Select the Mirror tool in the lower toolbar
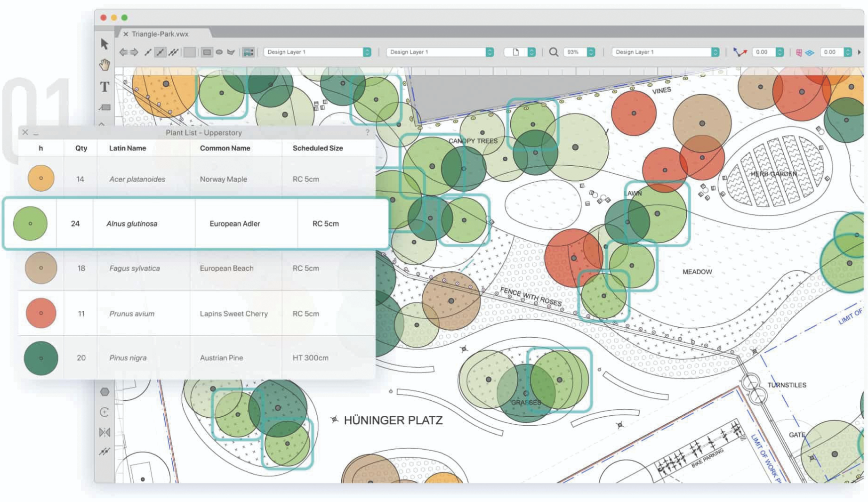868x502 pixels. (104, 432)
